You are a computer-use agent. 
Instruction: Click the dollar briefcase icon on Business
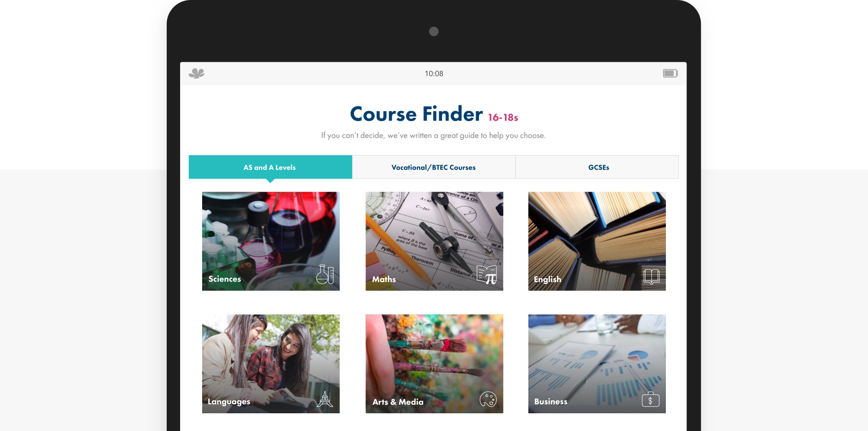click(x=651, y=399)
